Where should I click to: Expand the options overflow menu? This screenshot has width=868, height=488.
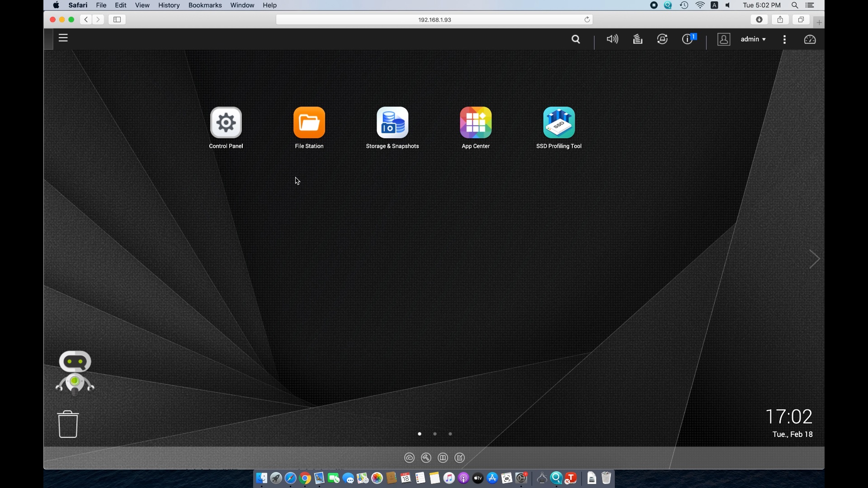(784, 39)
